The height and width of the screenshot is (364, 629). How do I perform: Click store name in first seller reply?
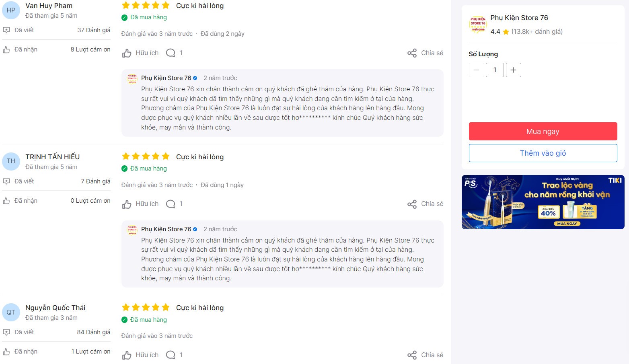pyautogui.click(x=166, y=78)
